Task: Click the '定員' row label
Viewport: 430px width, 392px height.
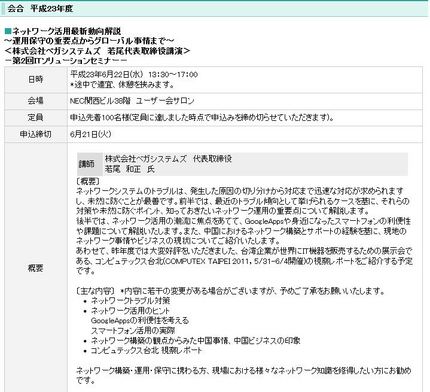Action: pyautogui.click(x=36, y=117)
